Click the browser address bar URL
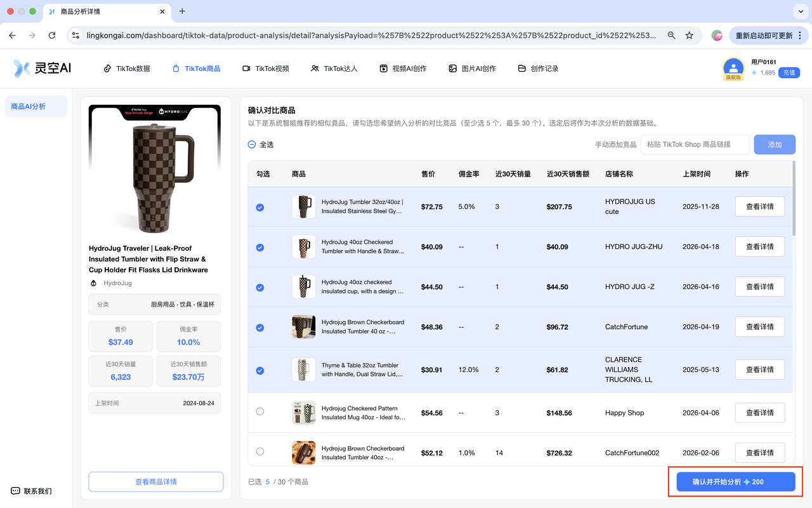 [371, 36]
